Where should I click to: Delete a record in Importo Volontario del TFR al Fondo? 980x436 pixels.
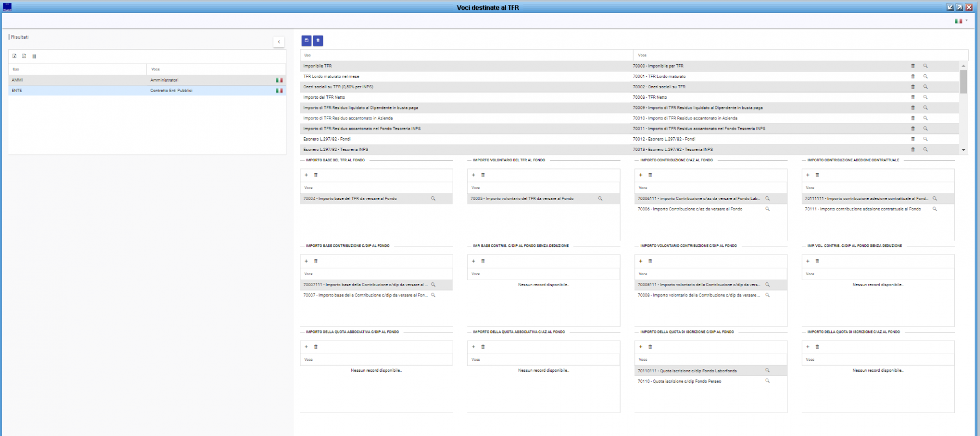(483, 175)
